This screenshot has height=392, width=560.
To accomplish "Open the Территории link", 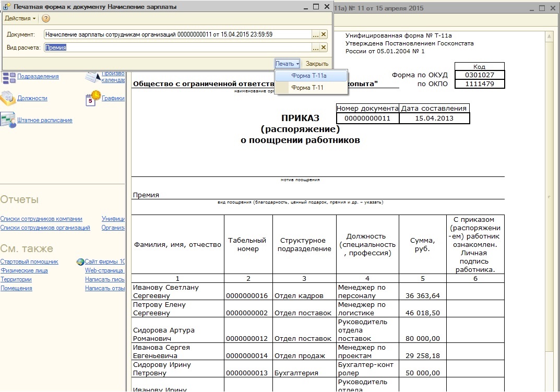I will [x=16, y=279].
